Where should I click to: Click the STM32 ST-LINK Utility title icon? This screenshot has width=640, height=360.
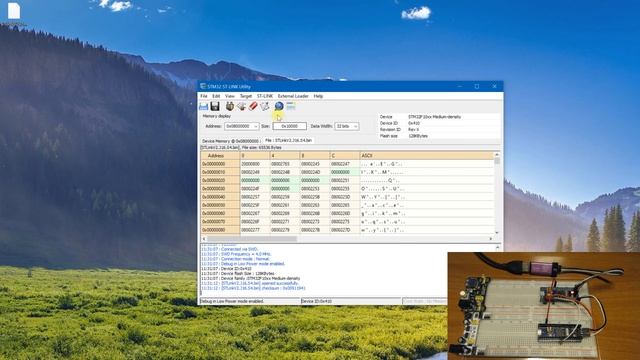(203, 87)
